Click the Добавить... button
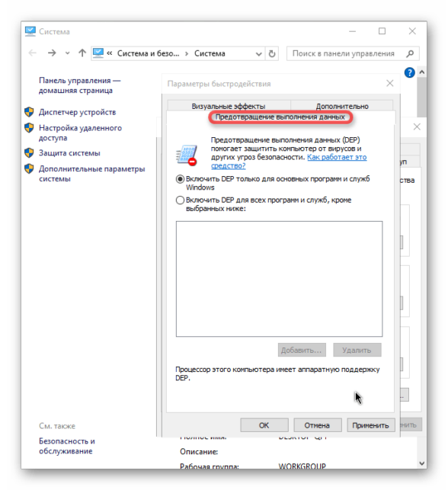This screenshot has height=490, width=448. (302, 350)
